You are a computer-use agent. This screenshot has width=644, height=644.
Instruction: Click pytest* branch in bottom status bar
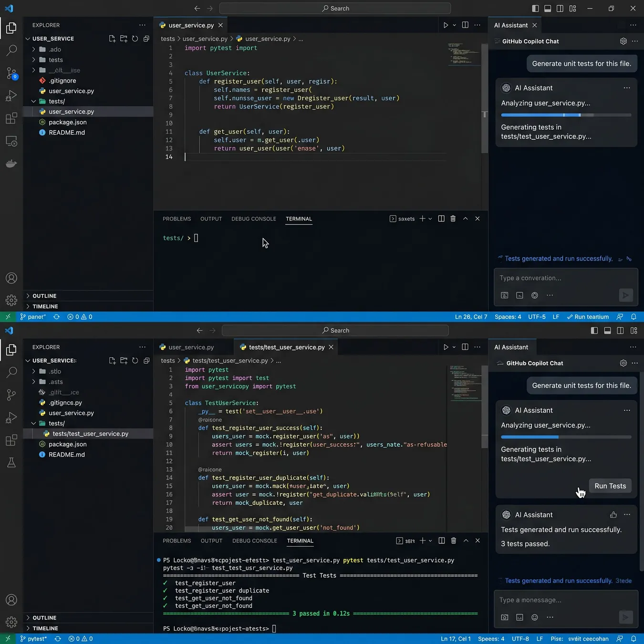pyautogui.click(x=33, y=639)
